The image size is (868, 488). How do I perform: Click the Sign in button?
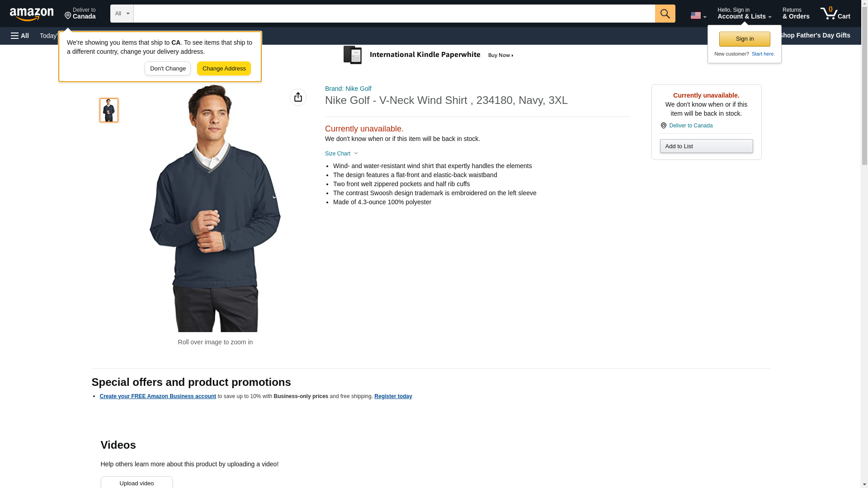[x=744, y=39]
